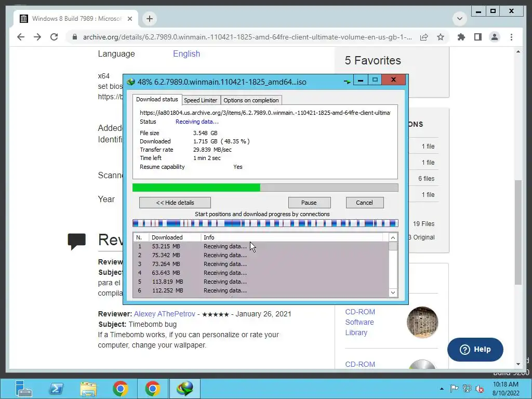This screenshot has width=532, height=399.
Task: Select connection row 2 with 75.342 MB
Action: coord(261,255)
